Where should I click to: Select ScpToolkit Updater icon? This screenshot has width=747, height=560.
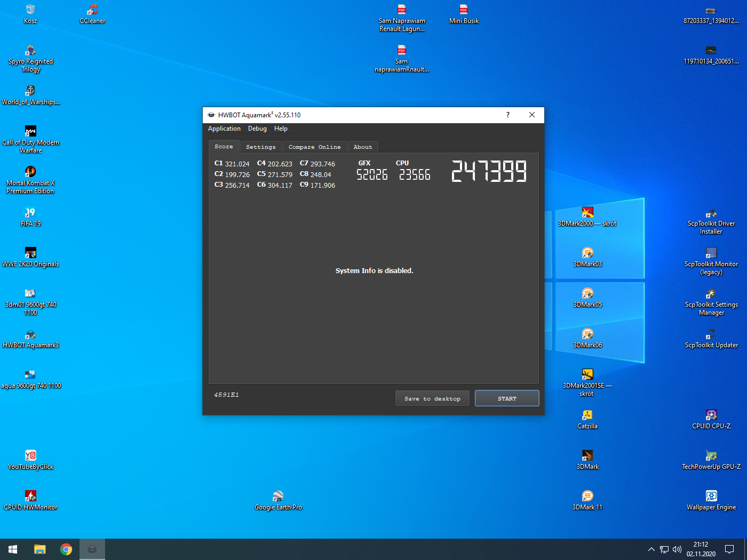pyautogui.click(x=711, y=338)
